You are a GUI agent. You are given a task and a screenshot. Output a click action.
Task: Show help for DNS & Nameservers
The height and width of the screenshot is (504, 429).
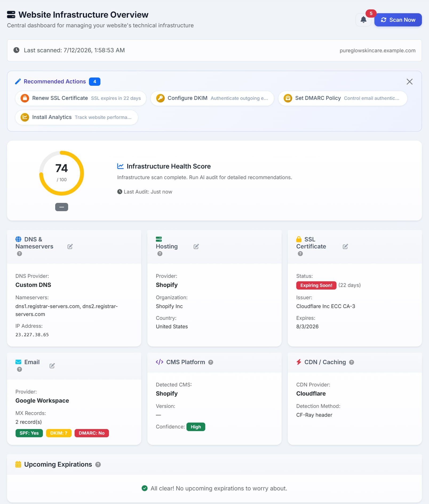(x=19, y=254)
